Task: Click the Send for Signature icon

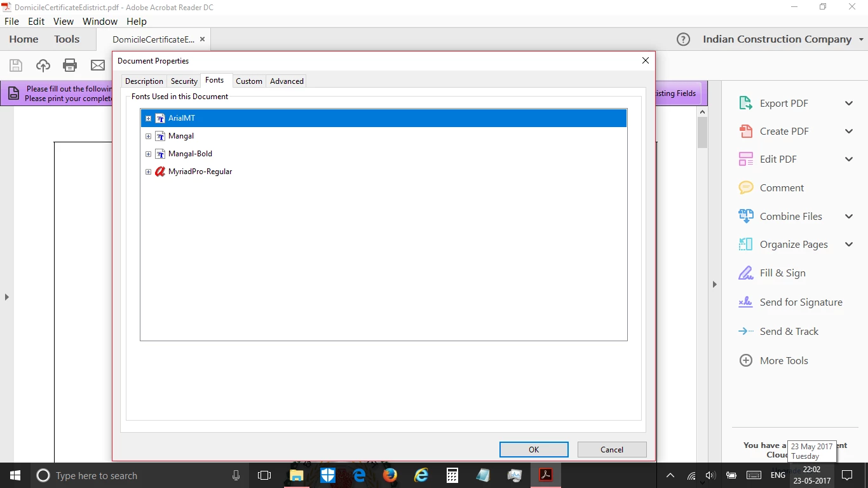Action: 745,302
